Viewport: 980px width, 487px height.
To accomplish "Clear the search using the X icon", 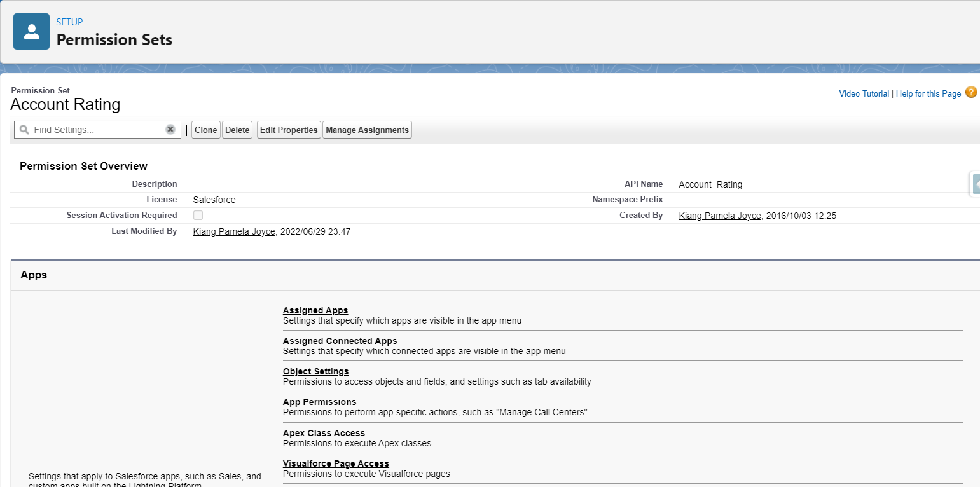I will (x=170, y=129).
